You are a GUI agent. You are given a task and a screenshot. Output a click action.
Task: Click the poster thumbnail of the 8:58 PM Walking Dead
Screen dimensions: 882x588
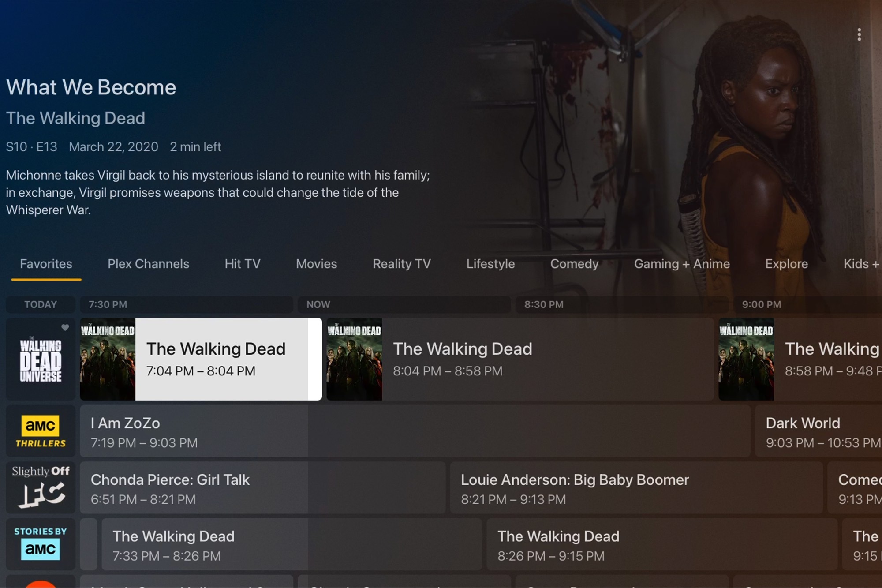click(x=746, y=359)
